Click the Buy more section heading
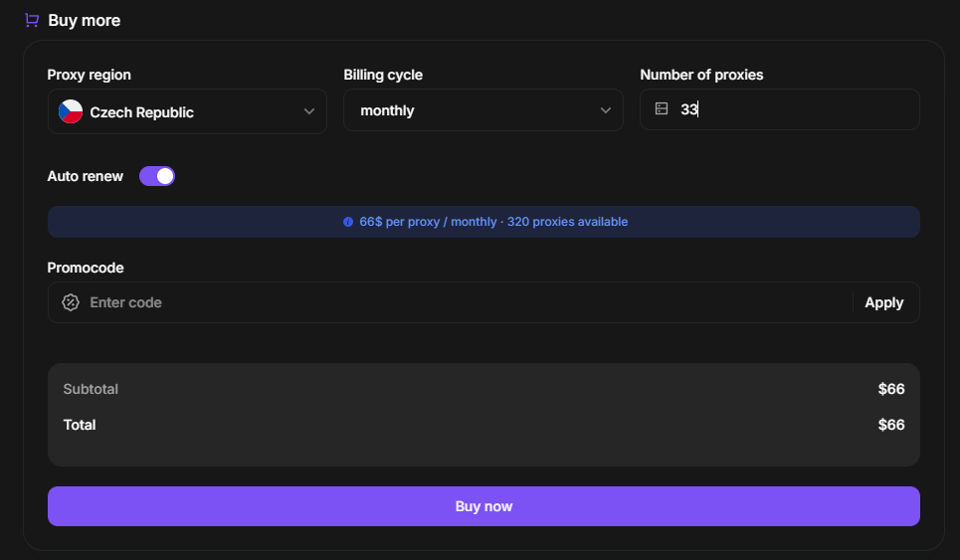 (85, 20)
